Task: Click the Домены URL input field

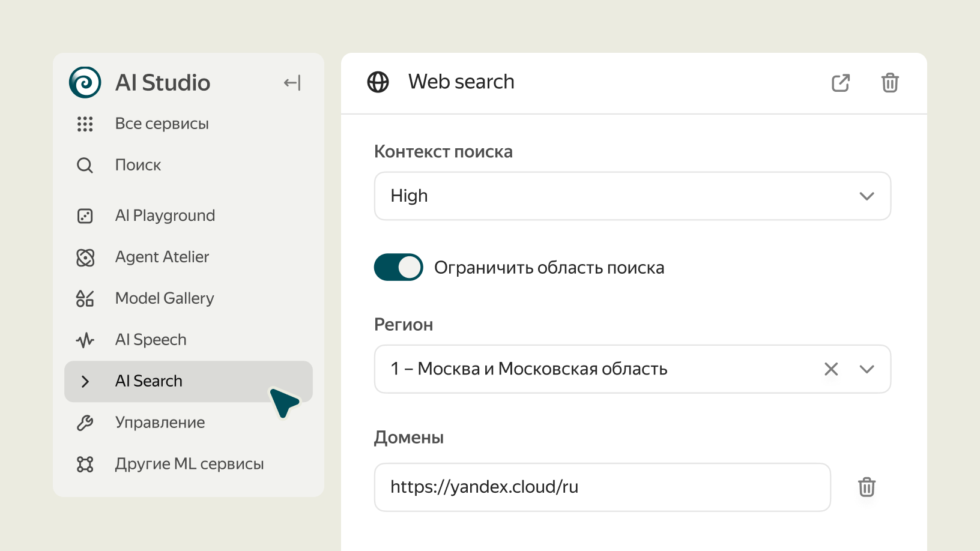Action: [602, 487]
